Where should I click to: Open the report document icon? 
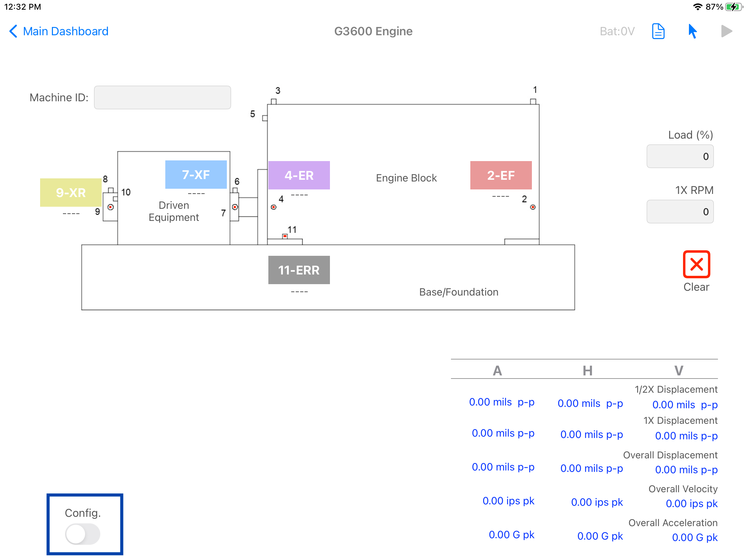(658, 31)
